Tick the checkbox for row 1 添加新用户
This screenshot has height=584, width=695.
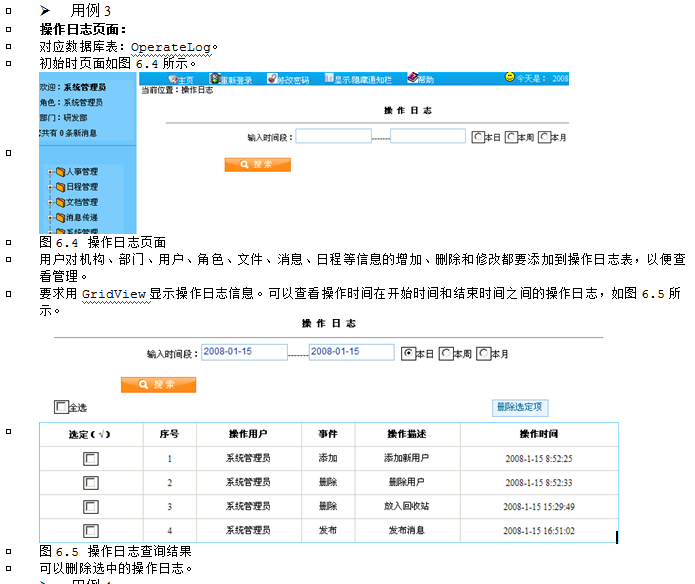(91, 458)
